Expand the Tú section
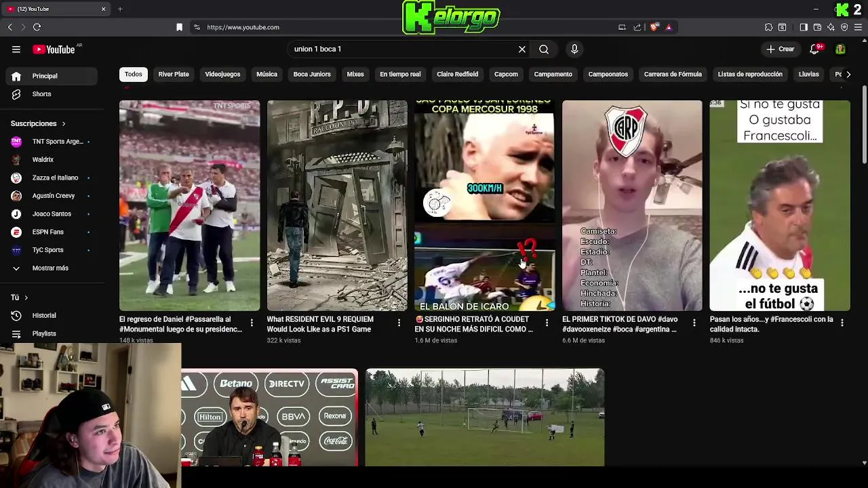This screenshot has width=868, height=488. click(x=20, y=298)
